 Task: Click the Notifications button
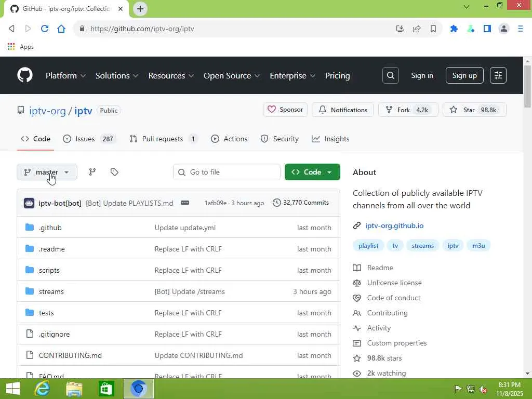click(343, 110)
